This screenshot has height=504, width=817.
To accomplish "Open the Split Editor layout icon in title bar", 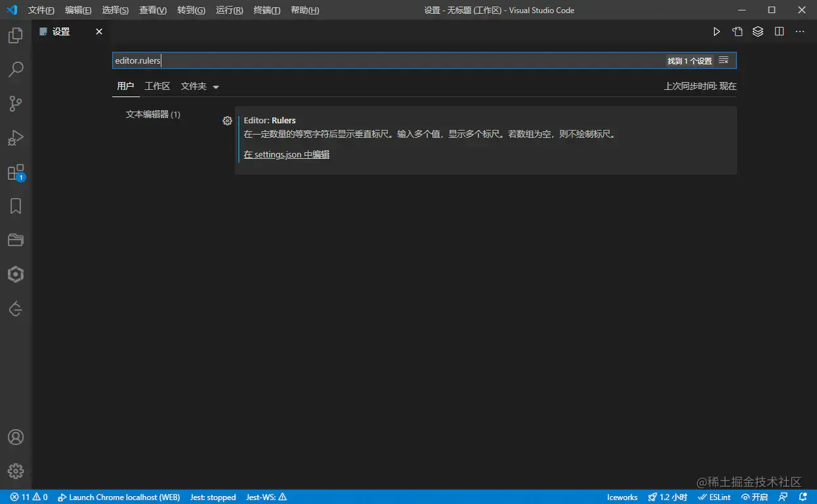I will 779,31.
